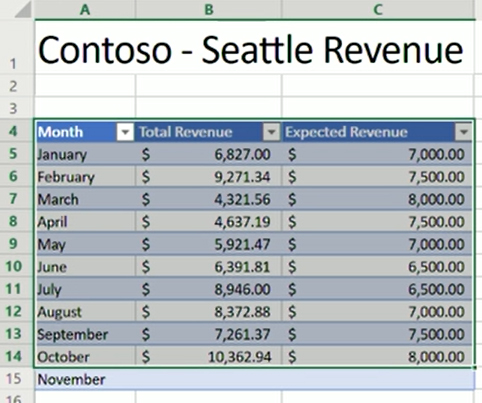The image size is (482, 403).
Task: Select the April cell
Action: (85, 222)
